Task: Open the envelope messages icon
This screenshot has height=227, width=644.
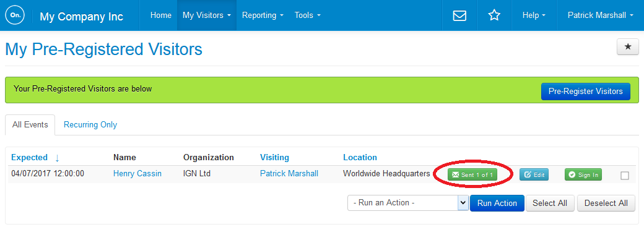Action: (x=459, y=15)
